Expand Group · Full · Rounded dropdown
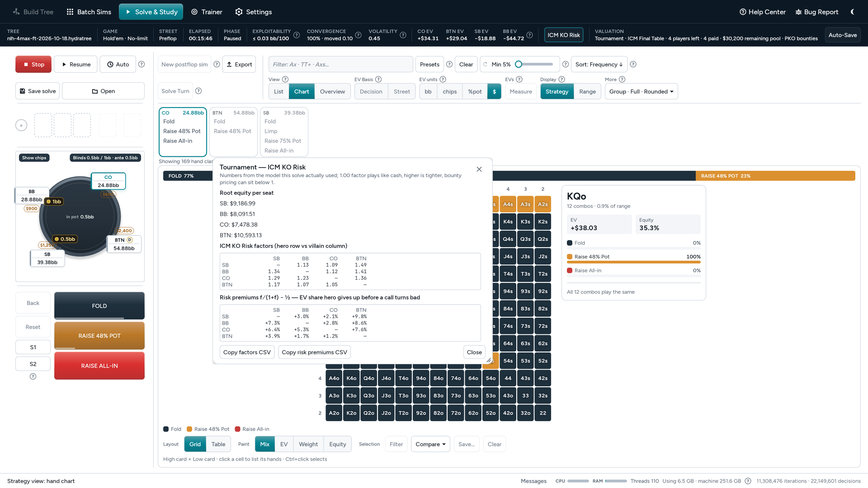Screen dimensions: 868x488 [641, 91]
